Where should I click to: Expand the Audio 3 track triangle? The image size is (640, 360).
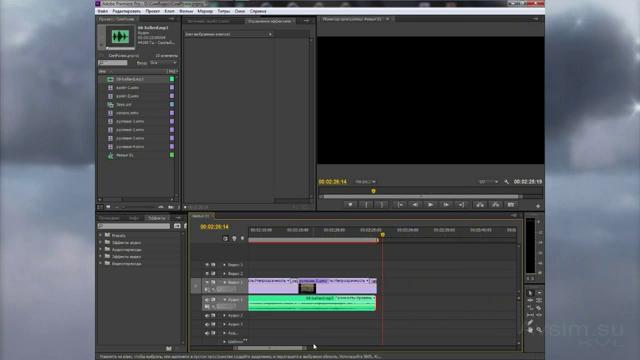click(224, 324)
